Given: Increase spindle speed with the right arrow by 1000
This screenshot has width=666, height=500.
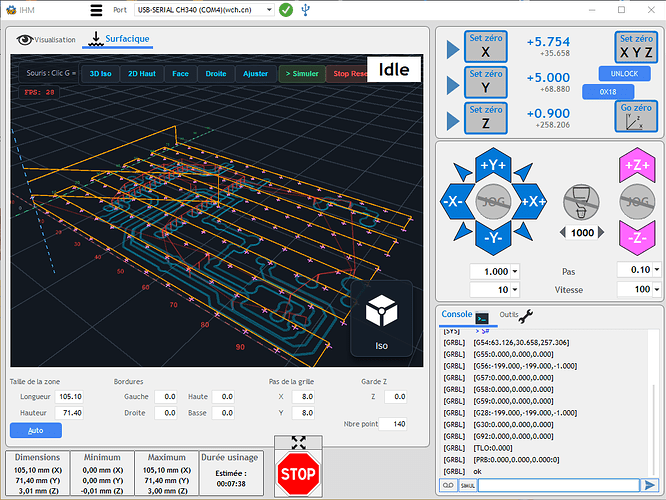Looking at the screenshot, I should pyautogui.click(x=601, y=232).
